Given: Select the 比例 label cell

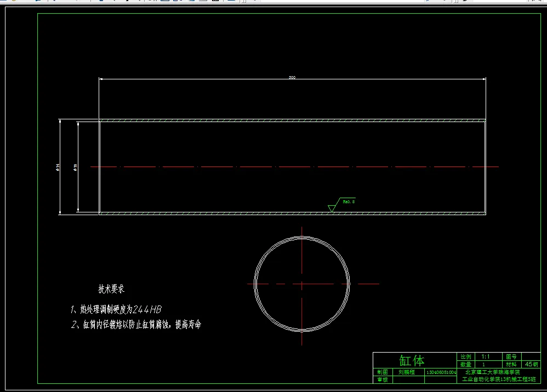Looking at the screenshot, I should [466, 356].
